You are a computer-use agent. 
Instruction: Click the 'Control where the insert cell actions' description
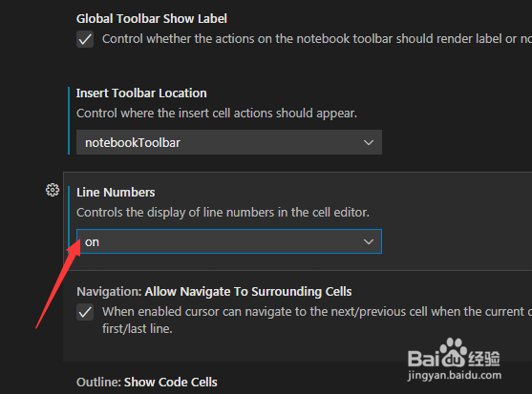[x=217, y=114]
